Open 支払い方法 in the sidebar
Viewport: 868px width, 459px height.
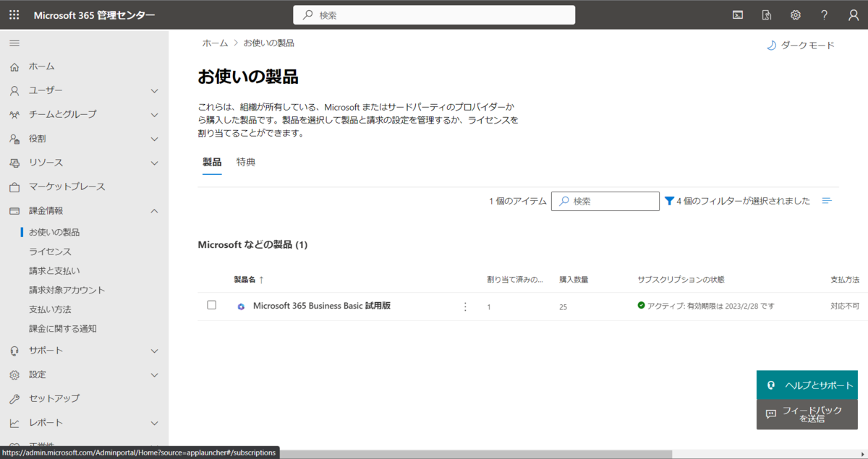pos(50,309)
